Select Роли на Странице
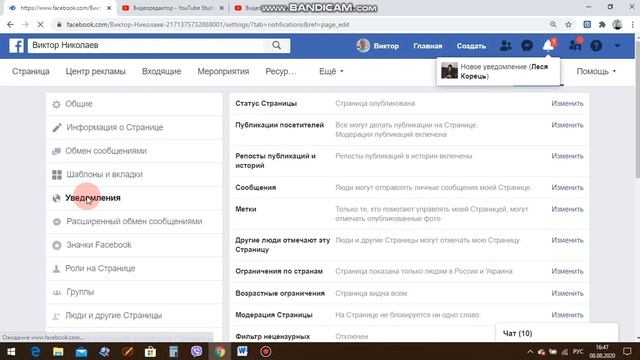 click(x=134, y=269)
